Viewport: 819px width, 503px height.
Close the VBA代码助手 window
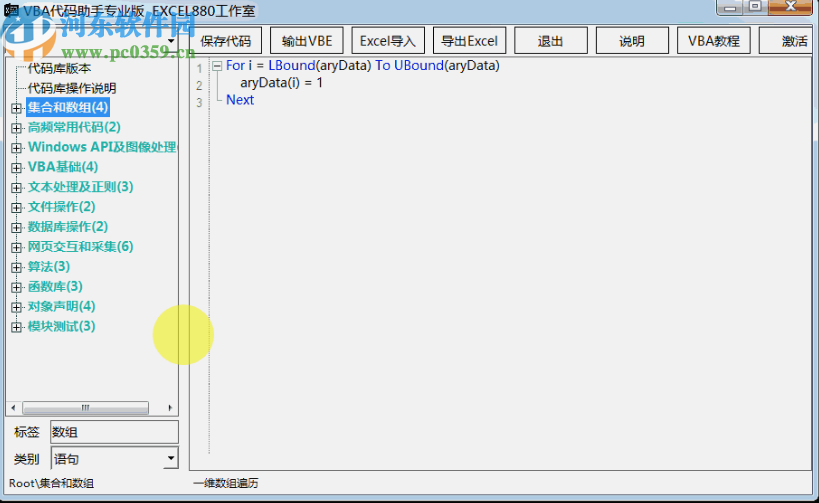790,7
